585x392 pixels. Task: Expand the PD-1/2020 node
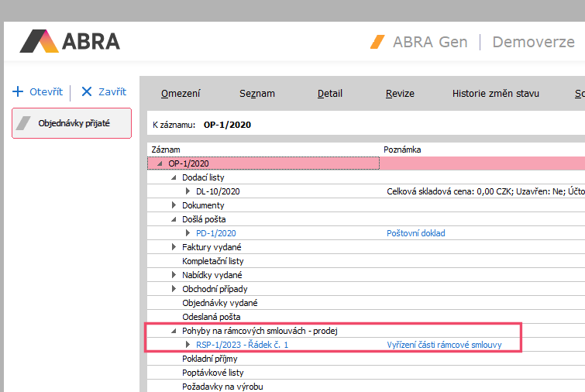[x=188, y=233]
